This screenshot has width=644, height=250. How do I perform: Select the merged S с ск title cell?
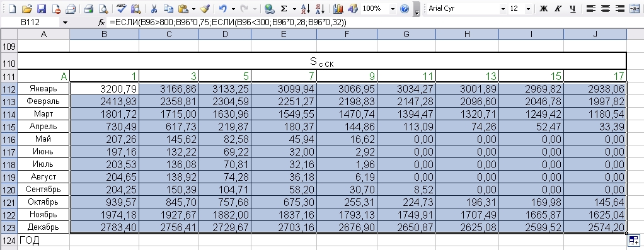pyautogui.click(x=322, y=62)
